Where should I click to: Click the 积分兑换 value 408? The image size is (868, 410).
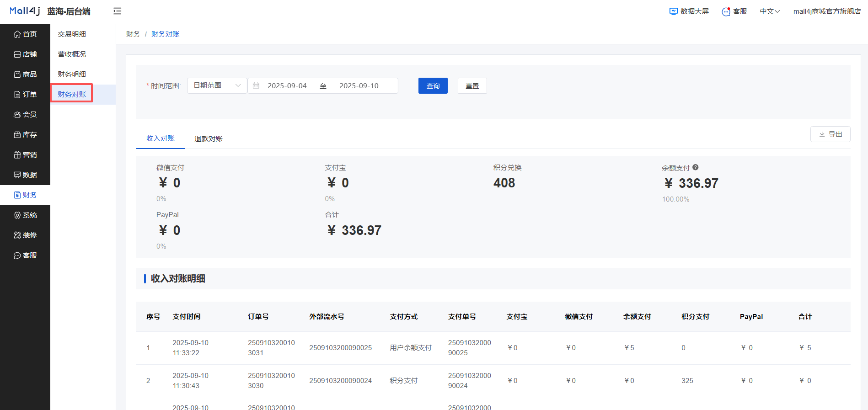pyautogui.click(x=504, y=183)
